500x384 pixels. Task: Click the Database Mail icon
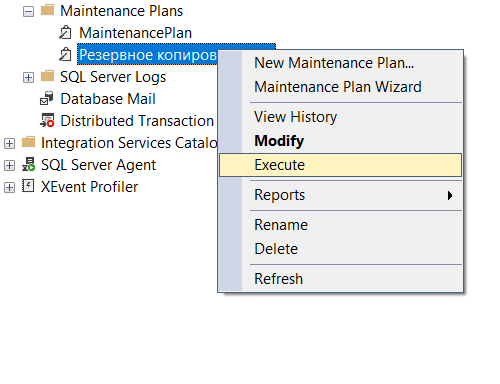point(47,98)
